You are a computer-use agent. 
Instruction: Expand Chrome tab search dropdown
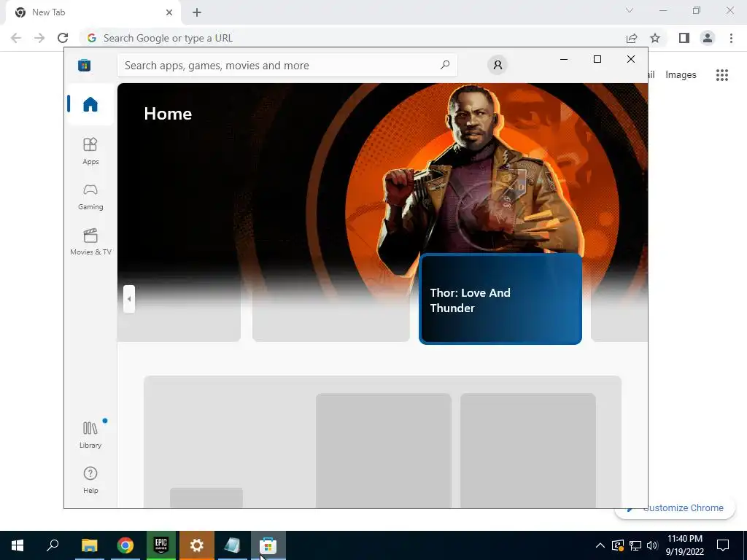point(630,10)
